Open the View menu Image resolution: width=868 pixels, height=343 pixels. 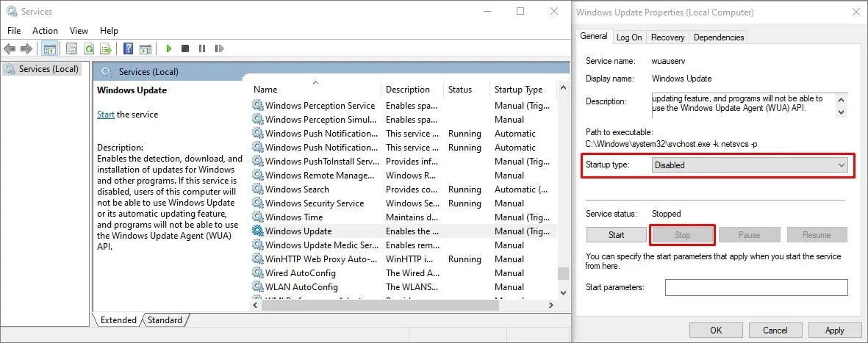tap(79, 30)
